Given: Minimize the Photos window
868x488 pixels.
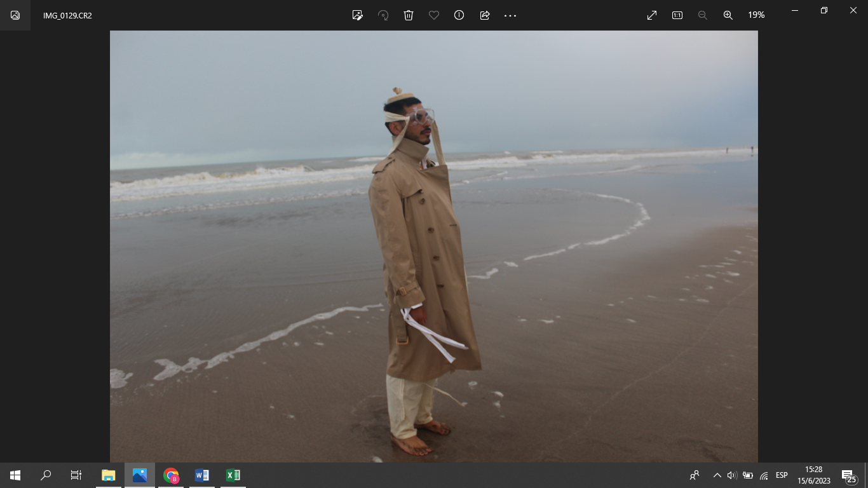Looking at the screenshot, I should click(795, 10).
